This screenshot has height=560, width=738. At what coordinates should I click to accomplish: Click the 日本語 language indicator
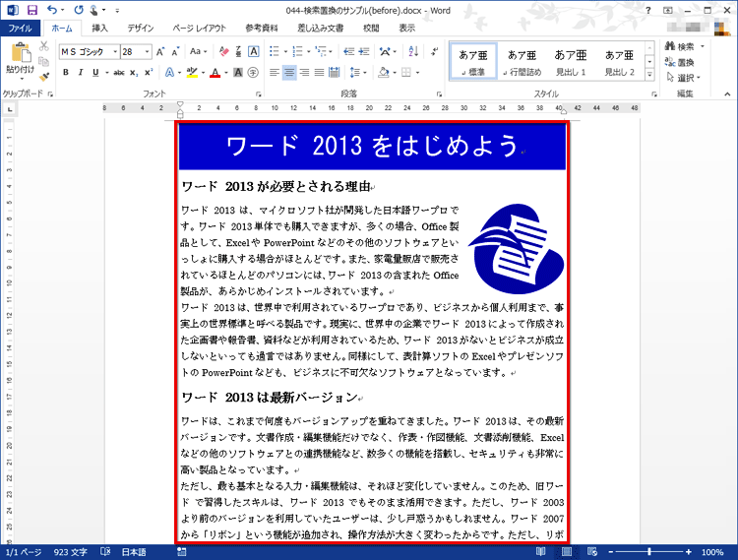coord(134,552)
